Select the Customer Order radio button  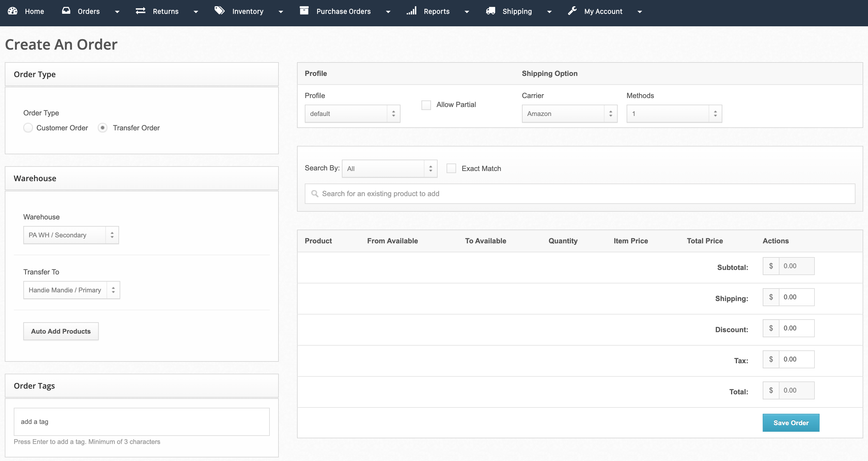click(x=28, y=128)
